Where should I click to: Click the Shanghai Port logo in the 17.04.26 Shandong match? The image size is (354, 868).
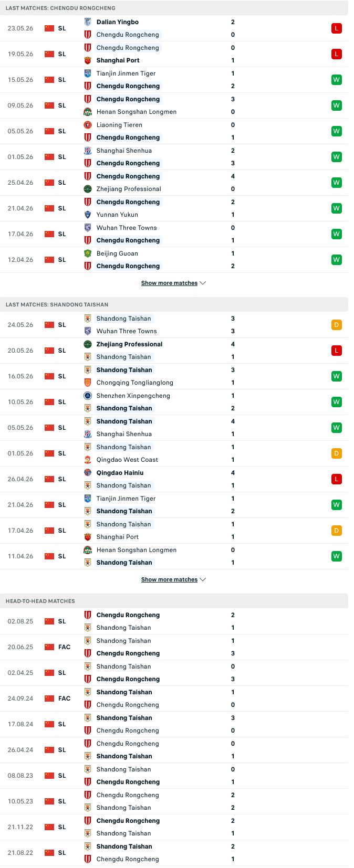(x=88, y=537)
